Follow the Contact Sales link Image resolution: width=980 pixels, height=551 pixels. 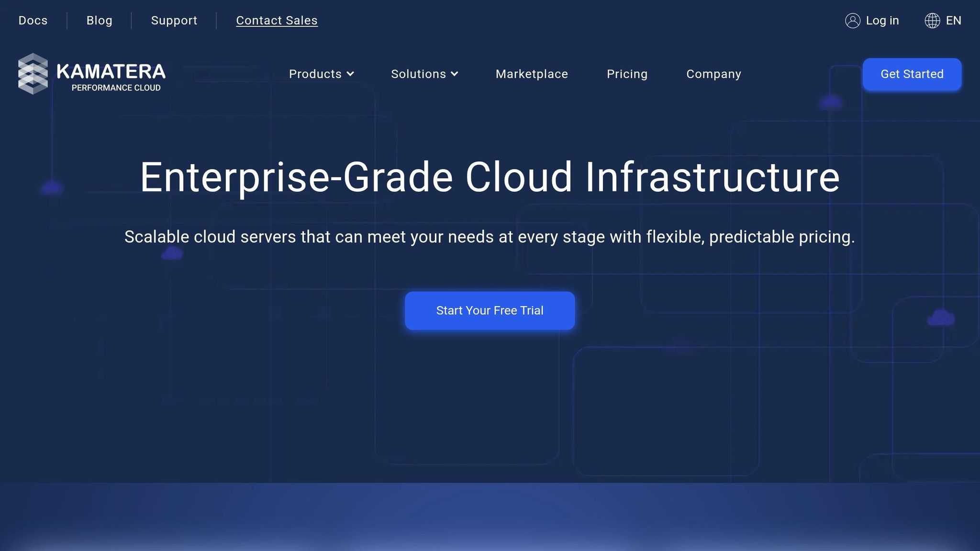pos(277,21)
